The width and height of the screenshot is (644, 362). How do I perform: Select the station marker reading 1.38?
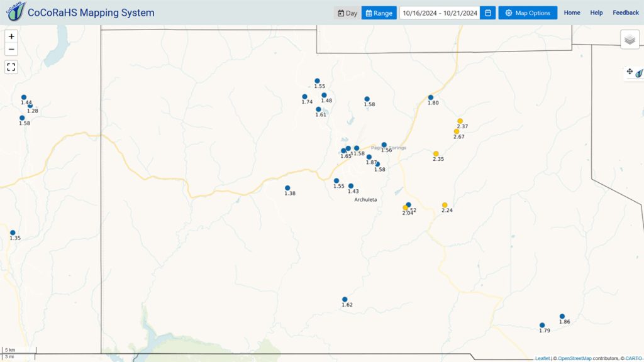287,188
